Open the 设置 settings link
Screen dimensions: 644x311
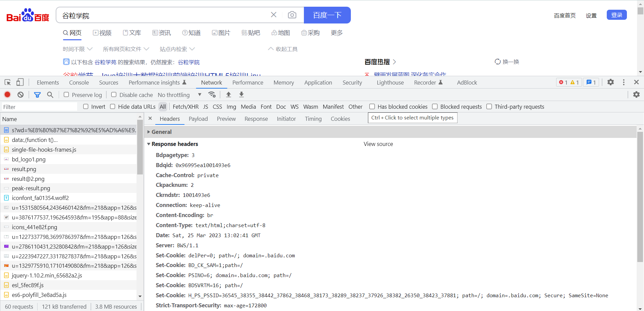click(591, 15)
